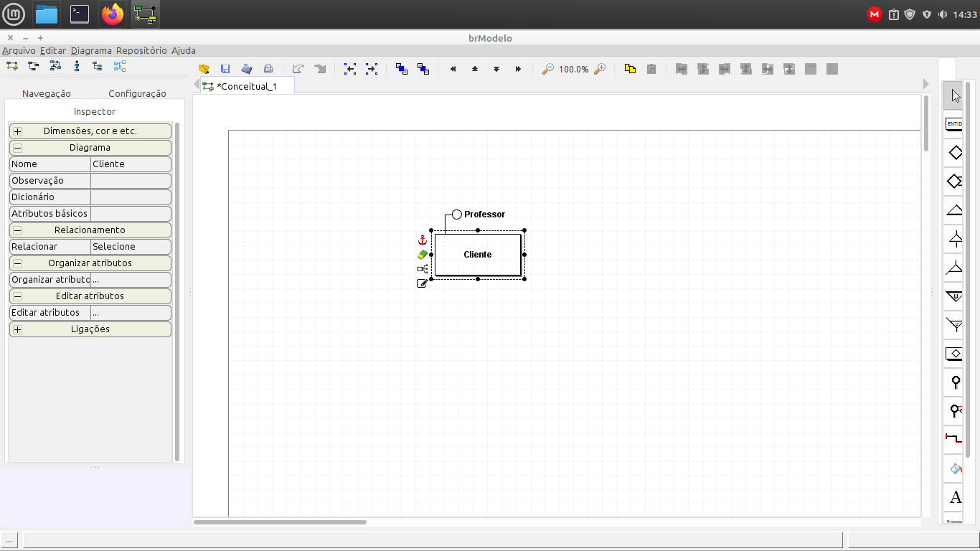Open the Diagrama menu
Image resolution: width=980 pixels, height=551 pixels.
coord(91,51)
